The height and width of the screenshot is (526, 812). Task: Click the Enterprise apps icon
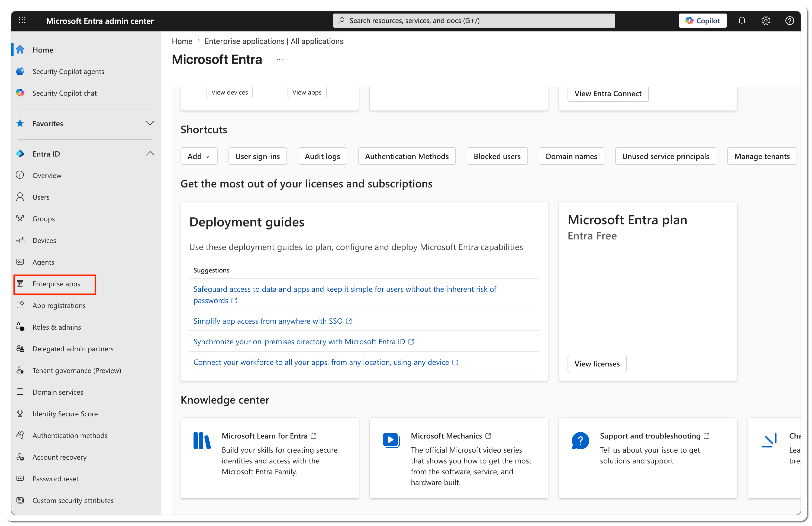[20, 284]
